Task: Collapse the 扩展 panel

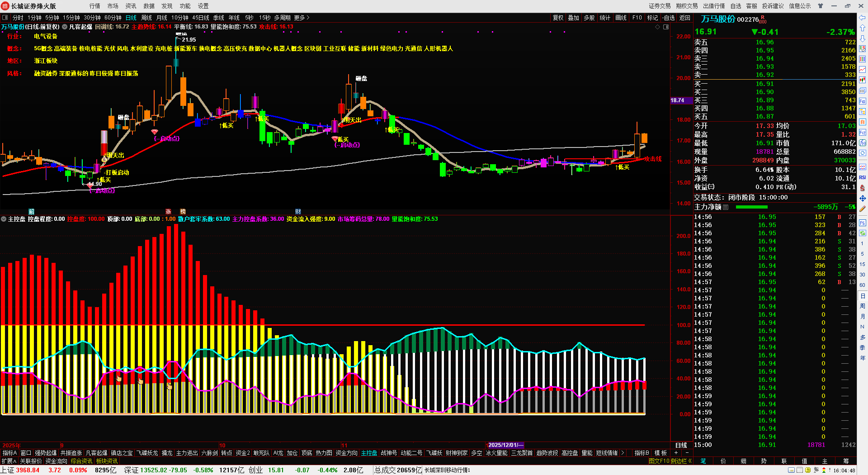Action: coord(9,461)
